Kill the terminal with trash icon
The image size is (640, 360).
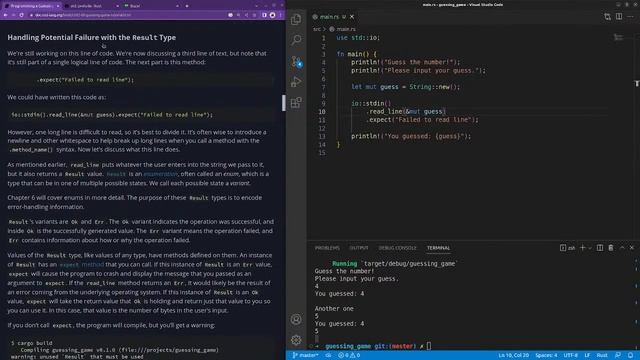(x=611, y=248)
